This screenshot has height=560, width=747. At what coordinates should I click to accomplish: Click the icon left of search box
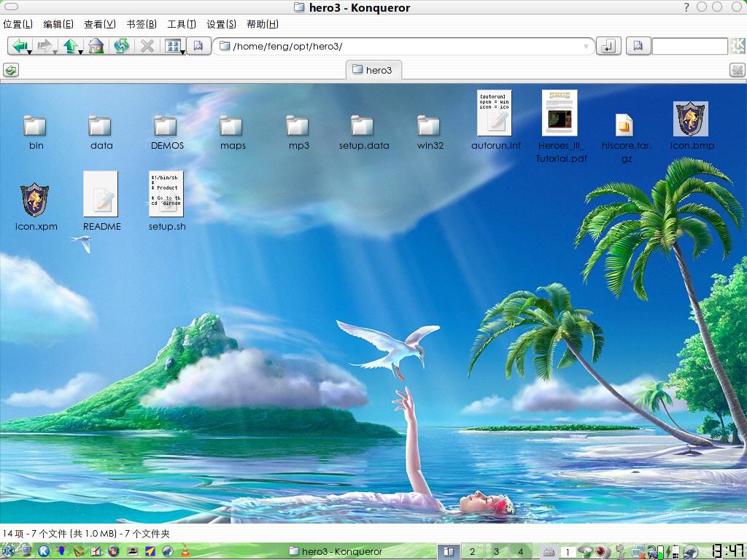[x=638, y=46]
